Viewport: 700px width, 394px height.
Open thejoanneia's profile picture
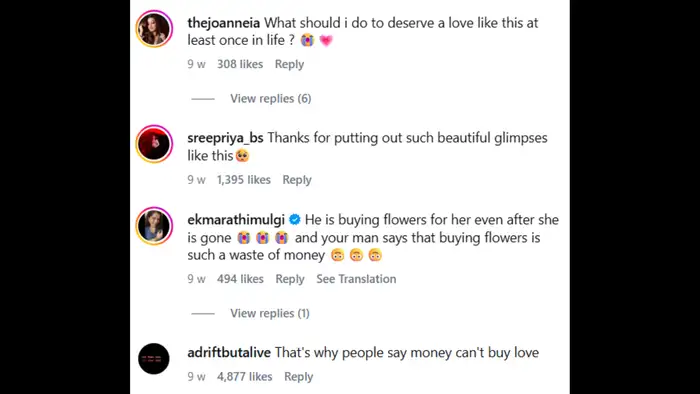click(x=154, y=29)
